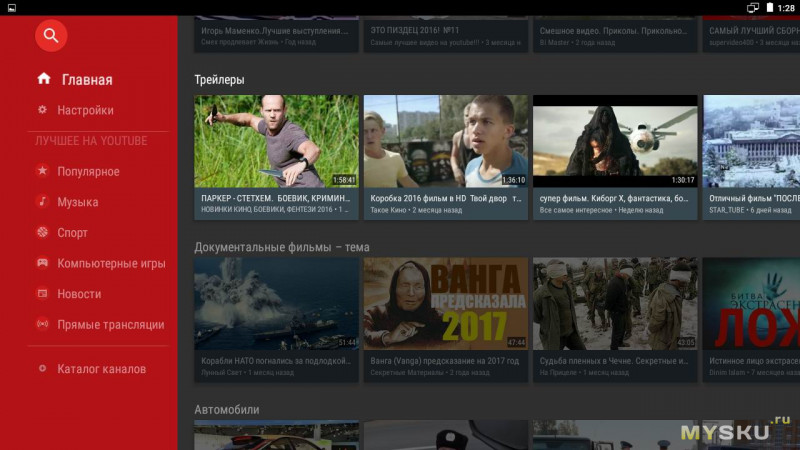Click title Судьба пленных в Чечне. Секретные
The height and width of the screenshot is (450, 800).
[x=614, y=361]
